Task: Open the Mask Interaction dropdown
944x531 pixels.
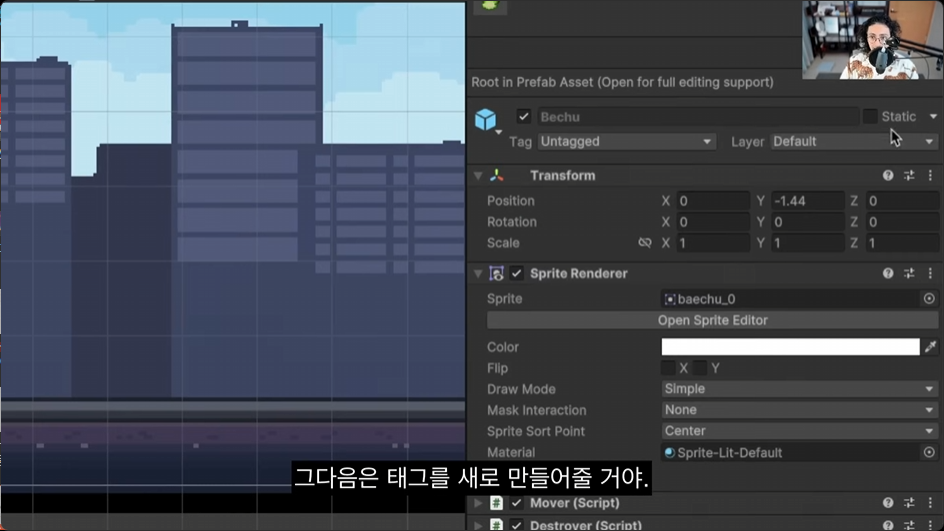Action: point(800,410)
